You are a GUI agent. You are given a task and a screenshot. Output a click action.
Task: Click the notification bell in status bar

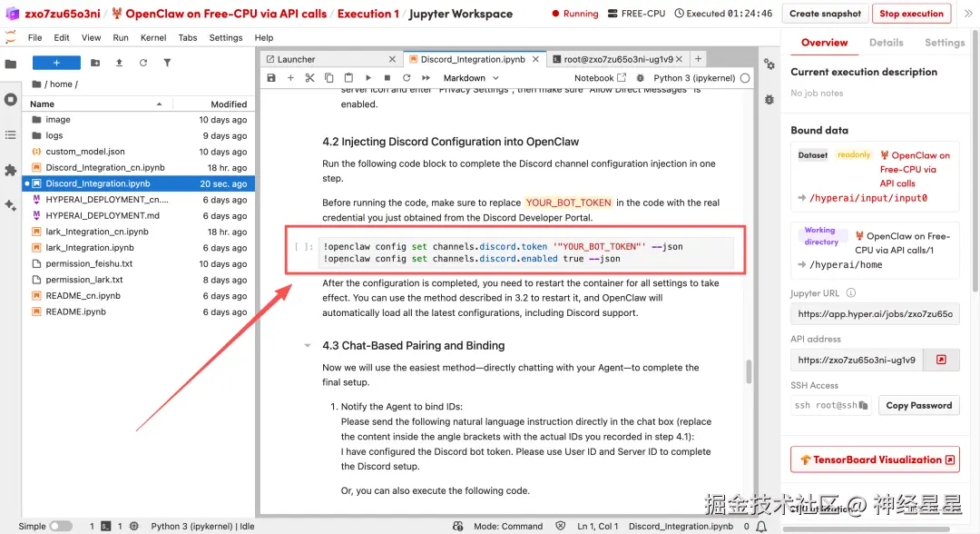pos(761,527)
